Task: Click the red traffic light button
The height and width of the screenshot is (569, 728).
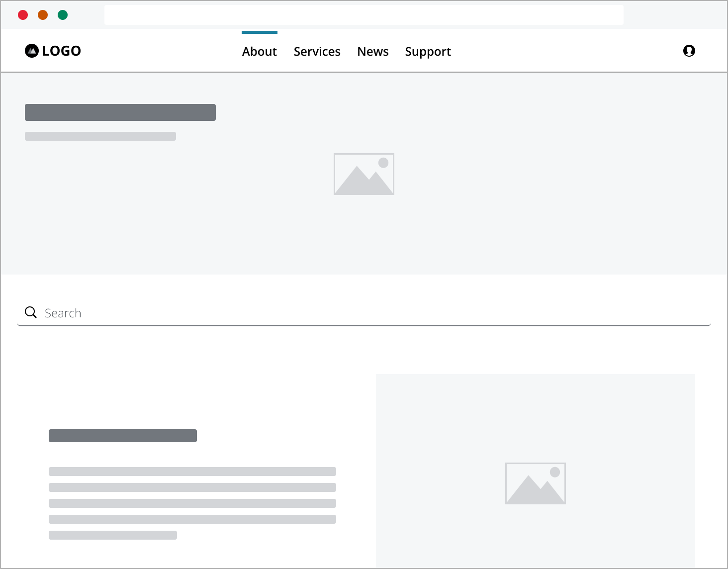Action: tap(23, 15)
